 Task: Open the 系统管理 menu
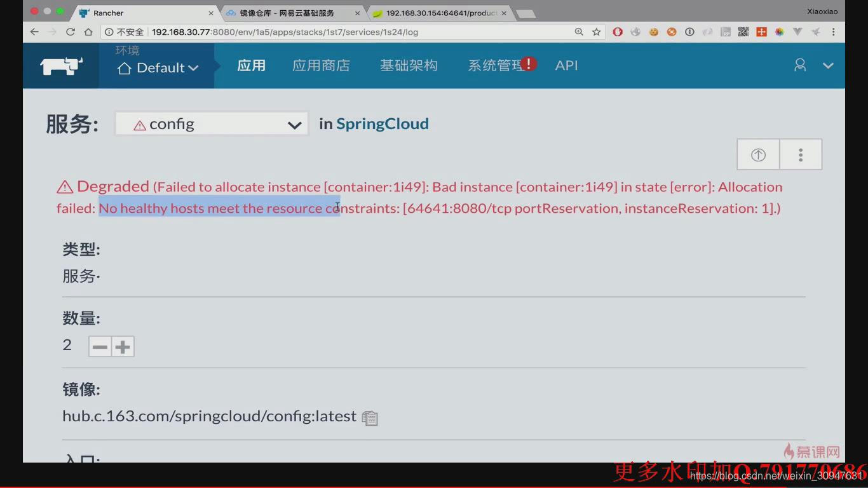pyautogui.click(x=496, y=65)
